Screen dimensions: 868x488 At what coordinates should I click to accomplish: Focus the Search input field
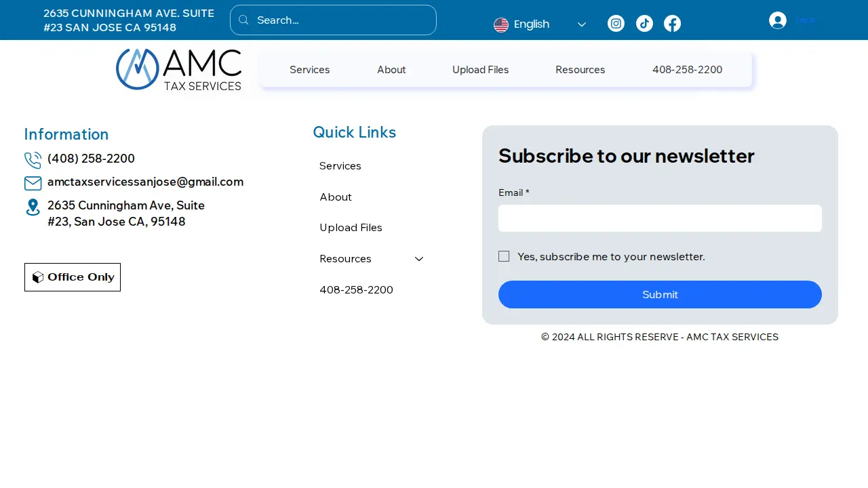click(x=333, y=20)
